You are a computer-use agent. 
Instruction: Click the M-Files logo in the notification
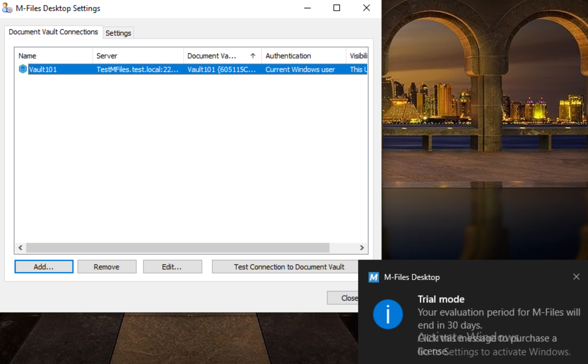(373, 277)
